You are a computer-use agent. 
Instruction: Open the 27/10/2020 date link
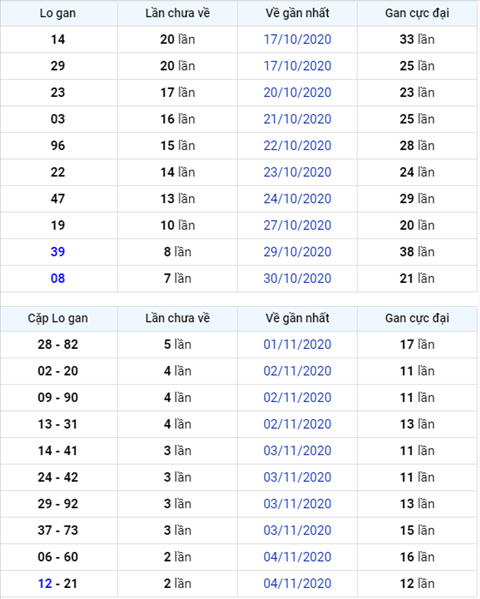pos(297,225)
